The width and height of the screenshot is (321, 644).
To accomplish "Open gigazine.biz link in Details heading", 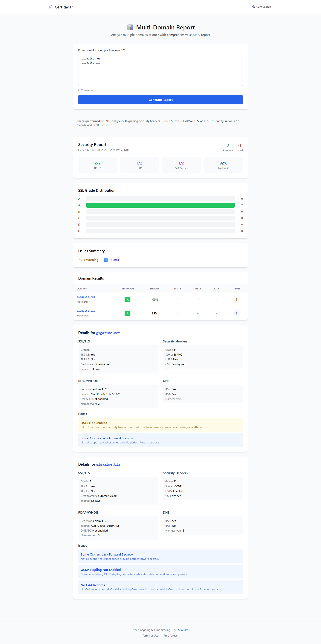I will click(x=108, y=464).
